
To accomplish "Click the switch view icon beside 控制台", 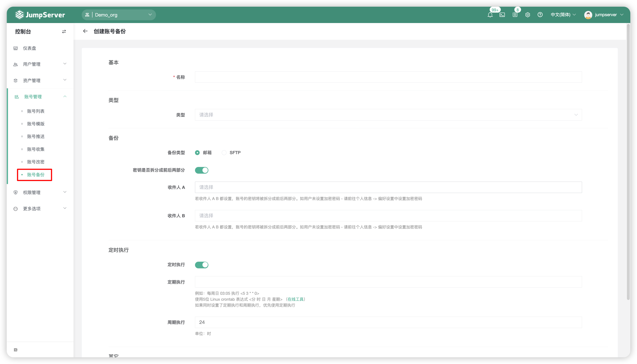I will (x=64, y=32).
